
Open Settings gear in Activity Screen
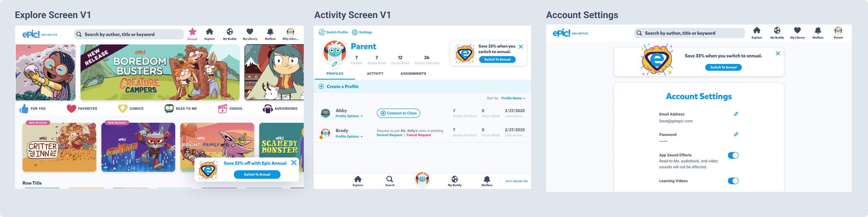[354, 32]
